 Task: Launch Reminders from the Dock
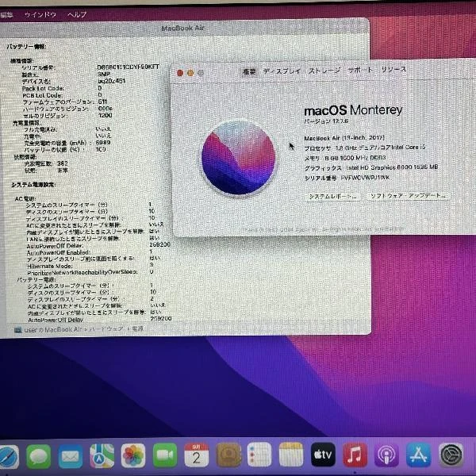point(259,455)
